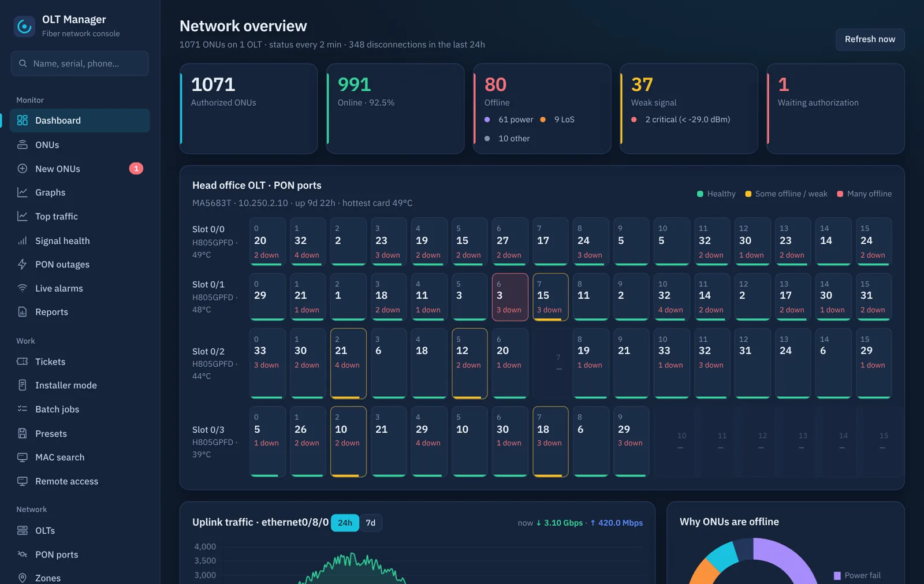Click the Batch jobs list icon
The width and height of the screenshot is (924, 584).
click(x=23, y=409)
